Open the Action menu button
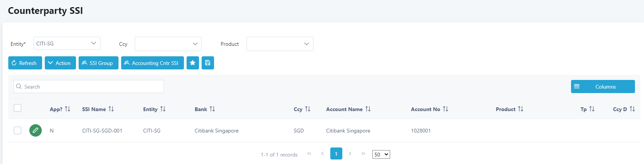644x164 pixels. (x=60, y=63)
